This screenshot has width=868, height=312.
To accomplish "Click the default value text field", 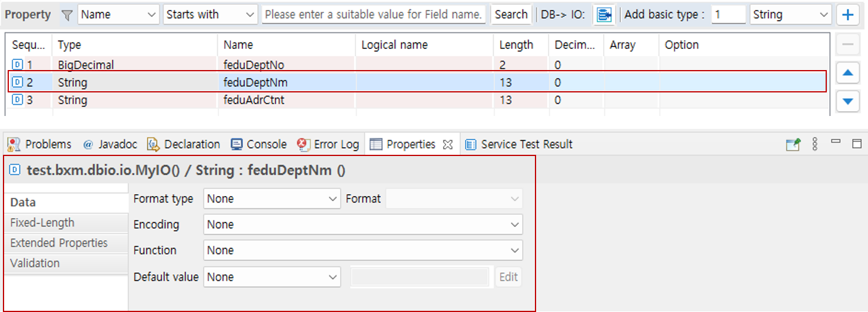I will (x=420, y=277).
